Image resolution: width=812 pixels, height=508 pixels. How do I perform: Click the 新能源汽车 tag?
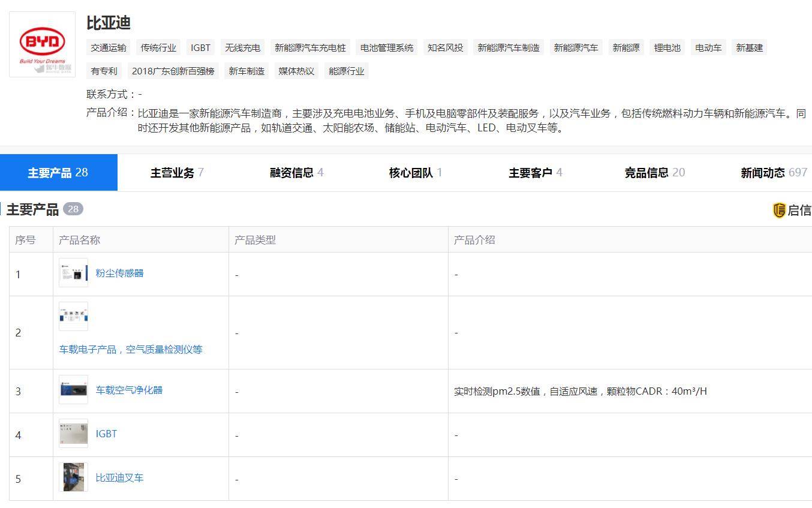pos(576,47)
